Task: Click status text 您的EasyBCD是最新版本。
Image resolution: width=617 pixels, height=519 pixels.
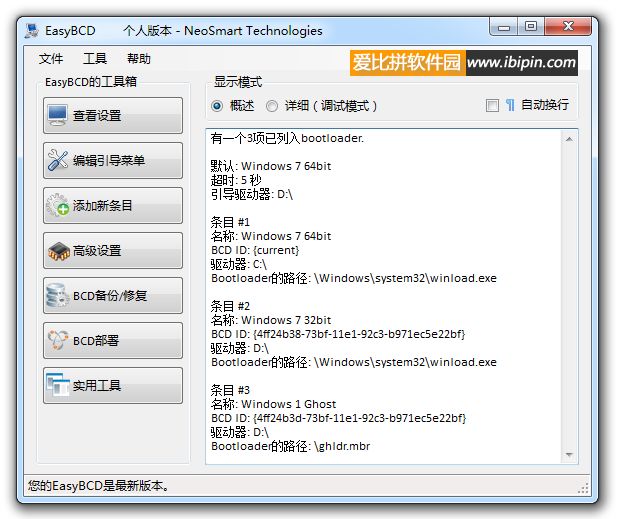Action: (x=98, y=486)
